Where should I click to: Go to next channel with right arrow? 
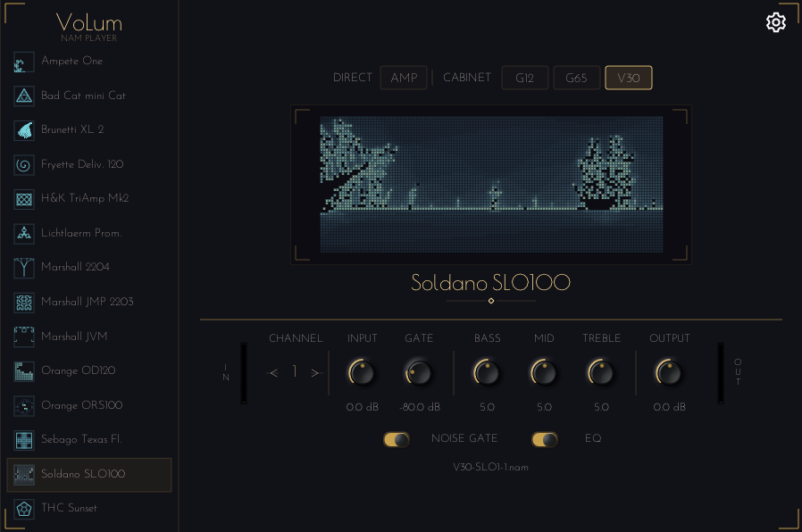tap(314, 373)
